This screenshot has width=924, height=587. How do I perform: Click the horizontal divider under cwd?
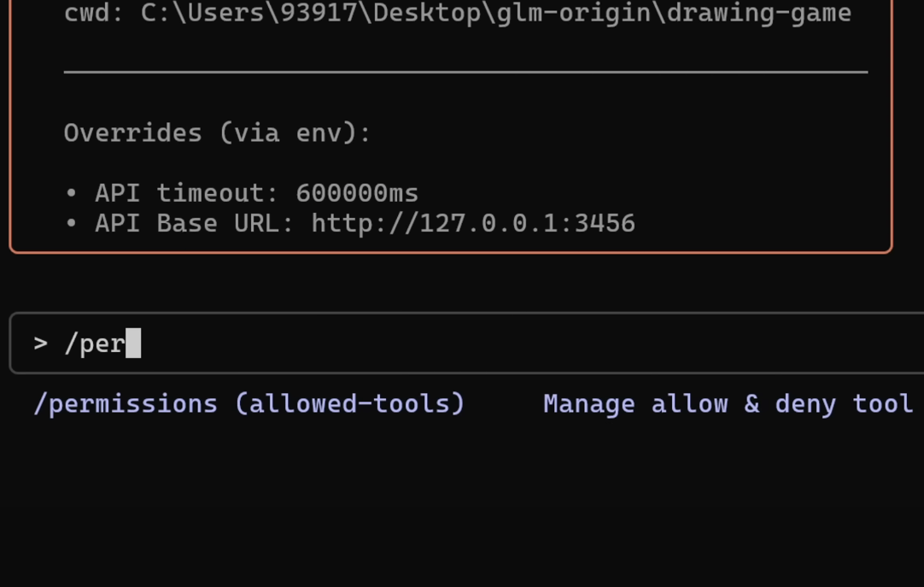(x=465, y=72)
